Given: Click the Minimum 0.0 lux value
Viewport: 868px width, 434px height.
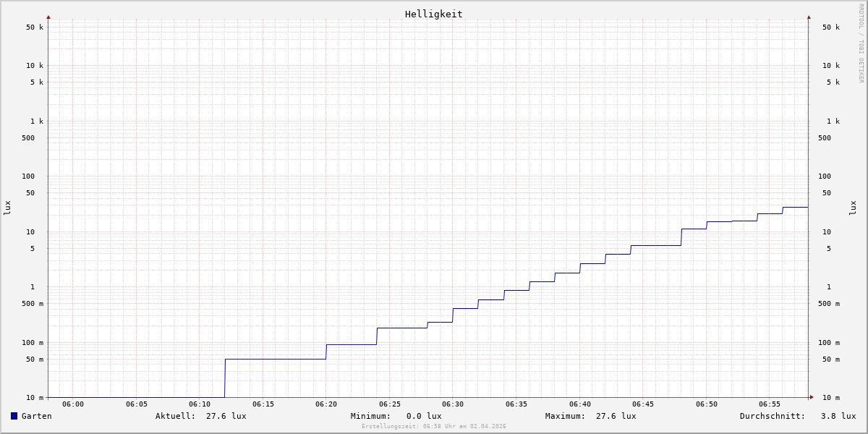Looking at the screenshot, I should tap(423, 416).
